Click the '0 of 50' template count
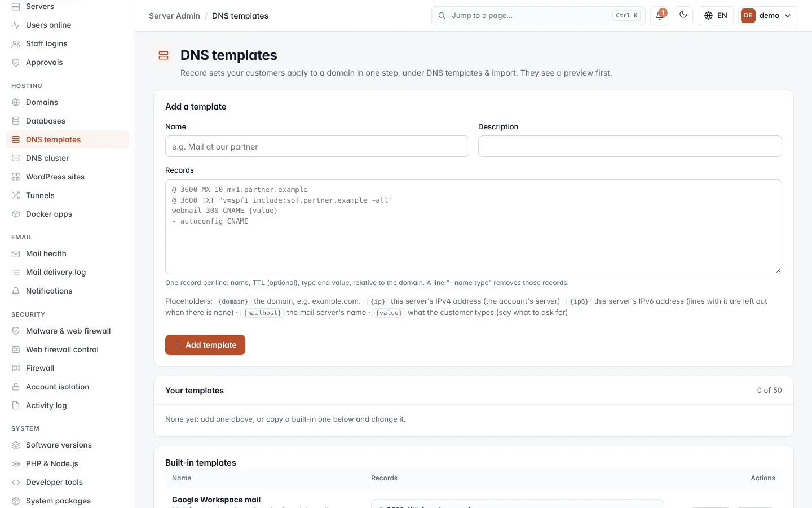 click(x=769, y=391)
